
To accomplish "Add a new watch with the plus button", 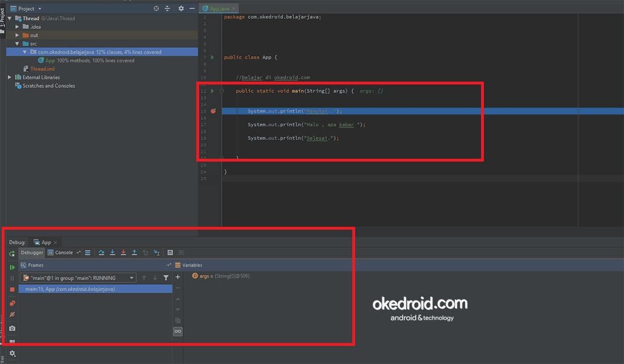I will (x=178, y=277).
